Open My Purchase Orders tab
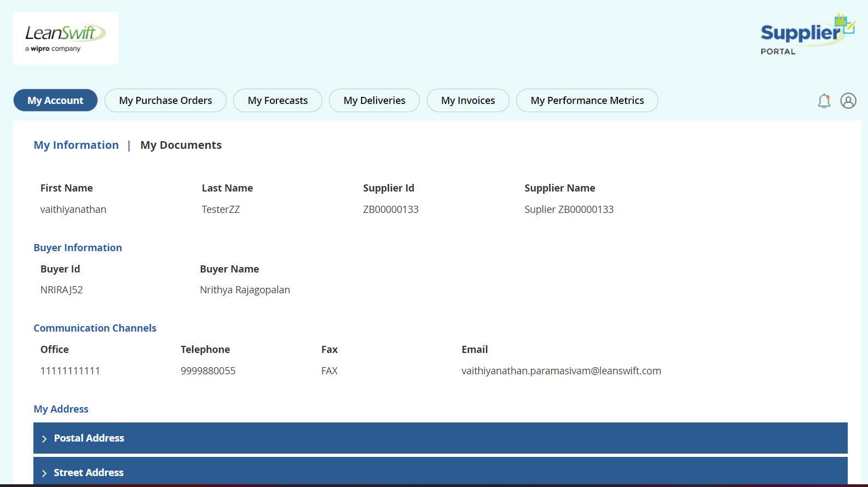This screenshot has width=868, height=487. [x=165, y=100]
